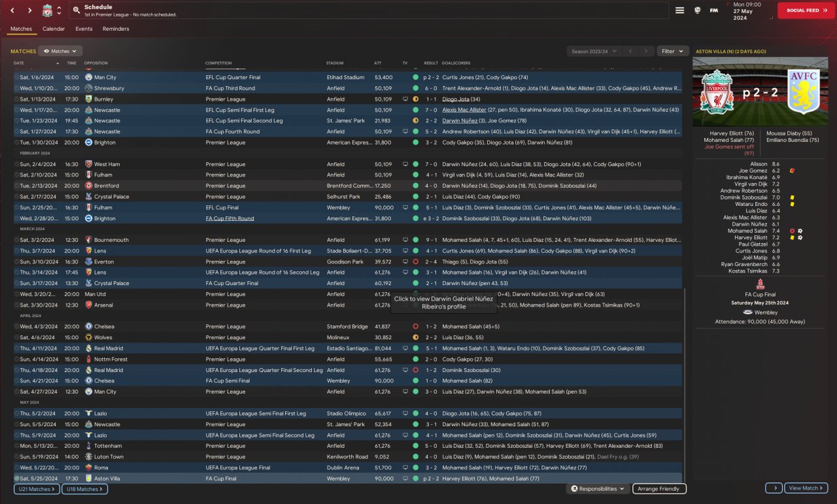Click draw indicator on Wolves row
The image size is (837, 504).
(415, 337)
